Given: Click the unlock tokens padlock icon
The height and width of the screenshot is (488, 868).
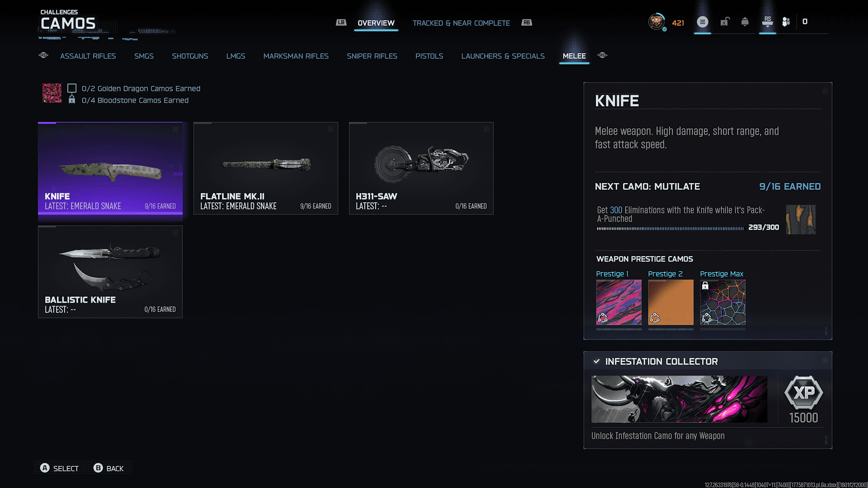Looking at the screenshot, I should click(x=725, y=22).
